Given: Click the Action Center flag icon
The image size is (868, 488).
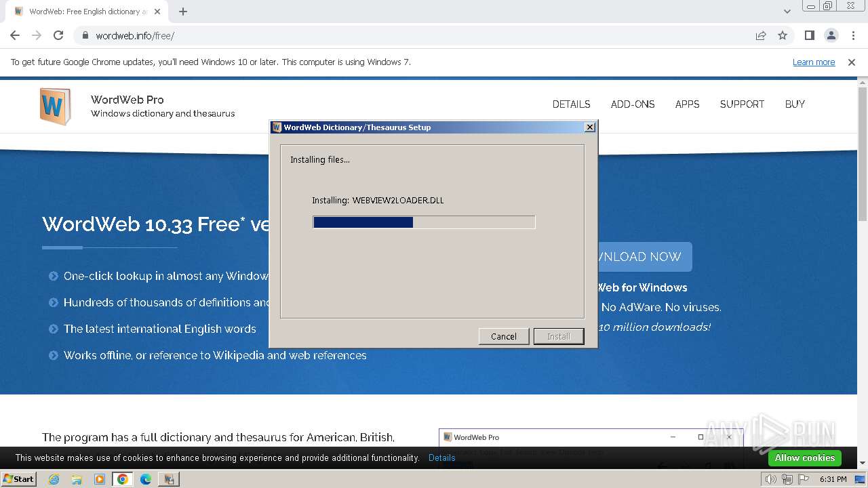Looking at the screenshot, I should (x=804, y=479).
